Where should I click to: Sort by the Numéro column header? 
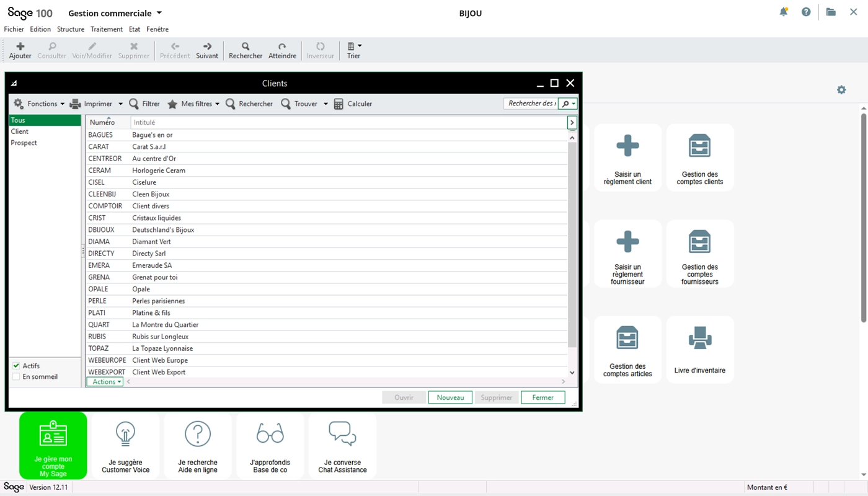pos(108,123)
